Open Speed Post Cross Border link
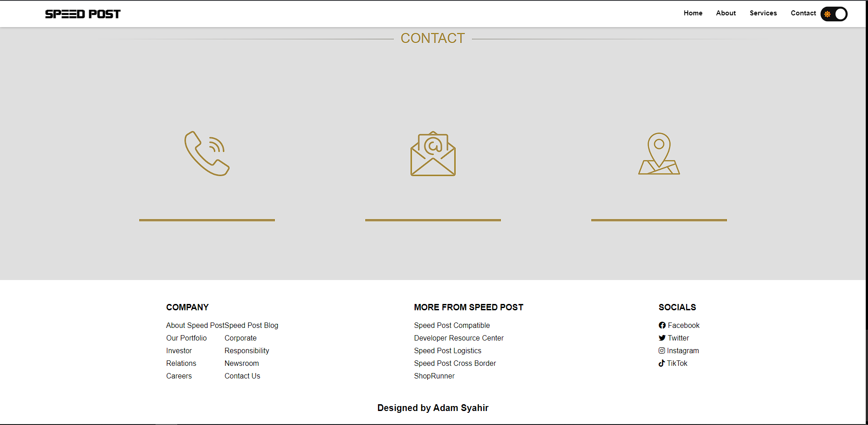Screen dimensions: 868x425 (x=455, y=363)
